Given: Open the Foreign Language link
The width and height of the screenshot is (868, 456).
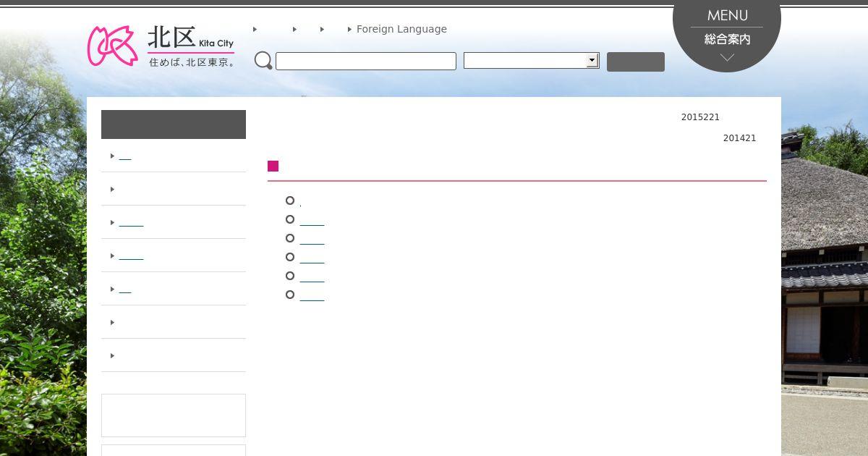Looking at the screenshot, I should (401, 30).
